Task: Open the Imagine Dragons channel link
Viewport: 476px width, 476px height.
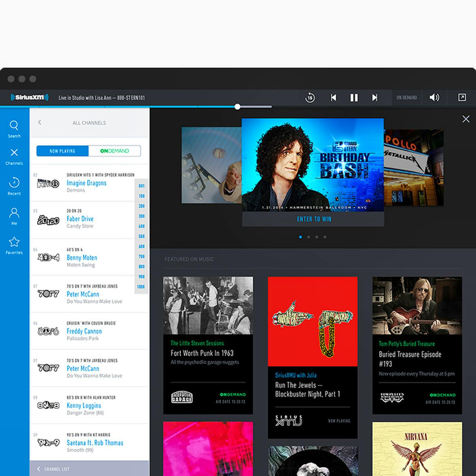Action: [x=87, y=183]
